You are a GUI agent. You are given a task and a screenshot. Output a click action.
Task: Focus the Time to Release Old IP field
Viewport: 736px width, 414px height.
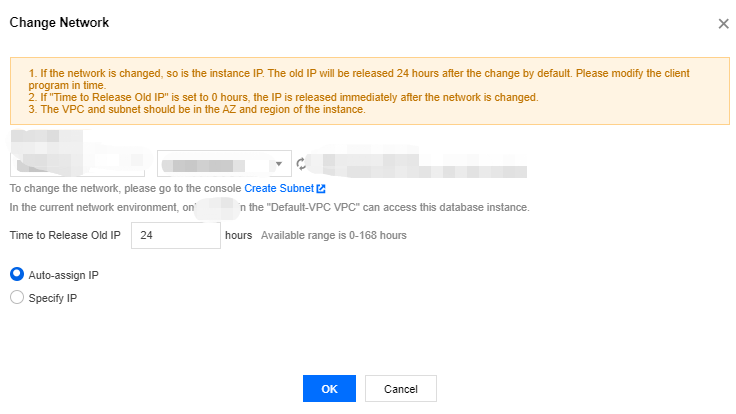click(x=175, y=235)
